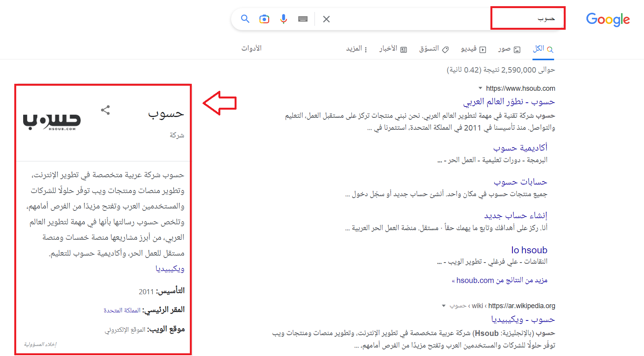This screenshot has height=356, width=644.
Task: Click the شركة subtitle under panel title
Action: [177, 135]
